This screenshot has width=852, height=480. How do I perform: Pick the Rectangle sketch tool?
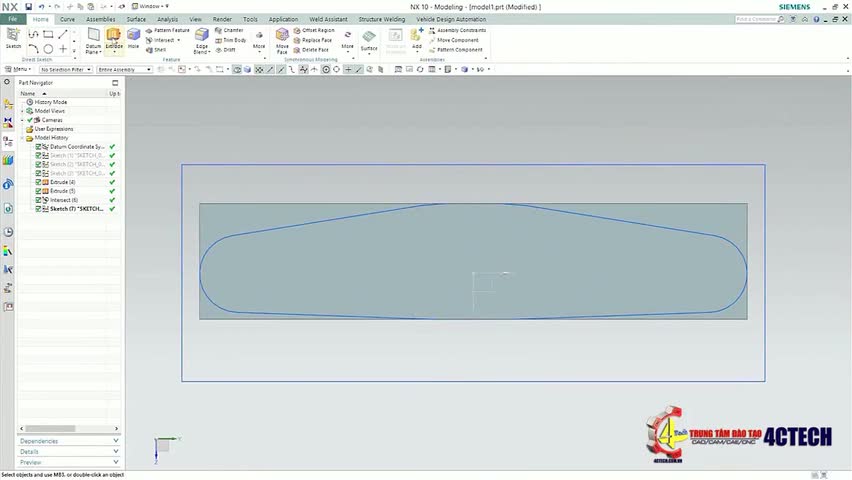[48, 34]
